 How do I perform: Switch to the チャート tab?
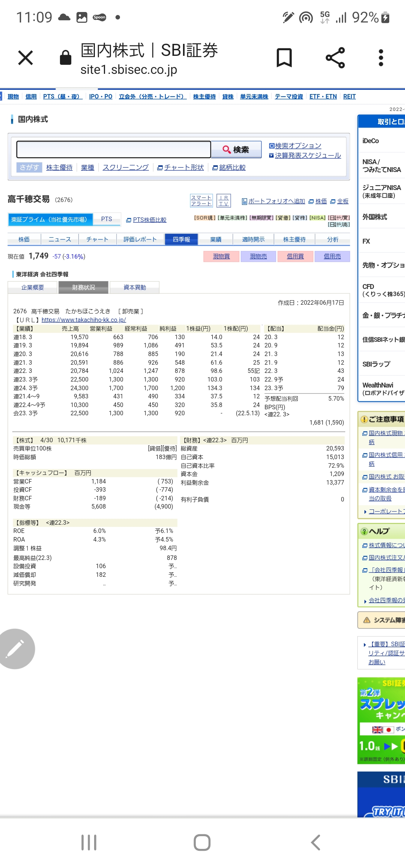(97, 239)
